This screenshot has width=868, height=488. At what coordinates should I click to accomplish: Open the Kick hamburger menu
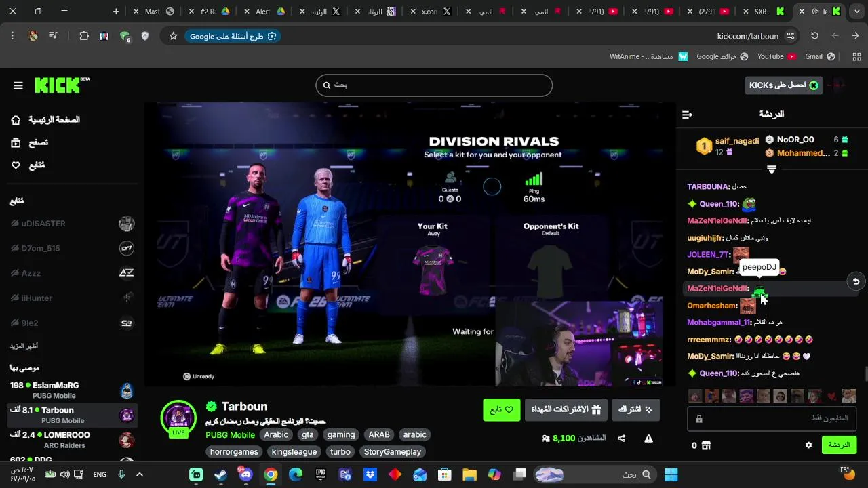pyautogui.click(x=18, y=85)
